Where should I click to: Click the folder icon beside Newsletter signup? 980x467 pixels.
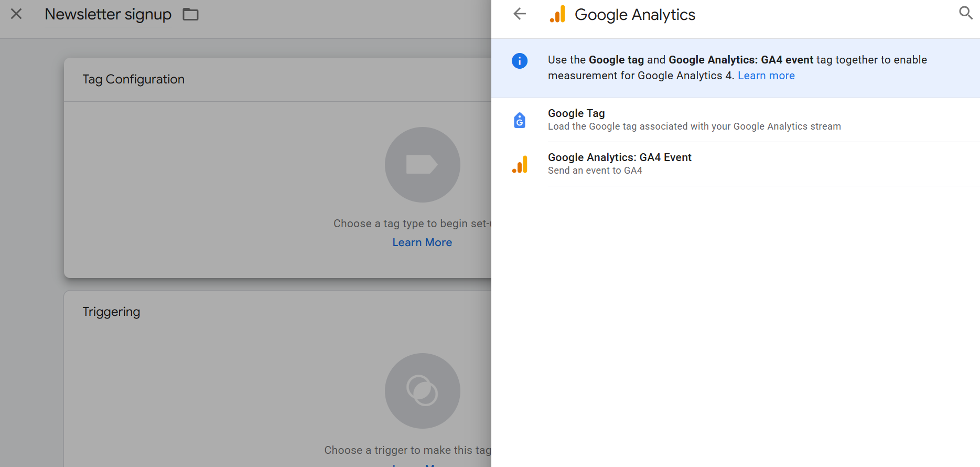click(190, 14)
